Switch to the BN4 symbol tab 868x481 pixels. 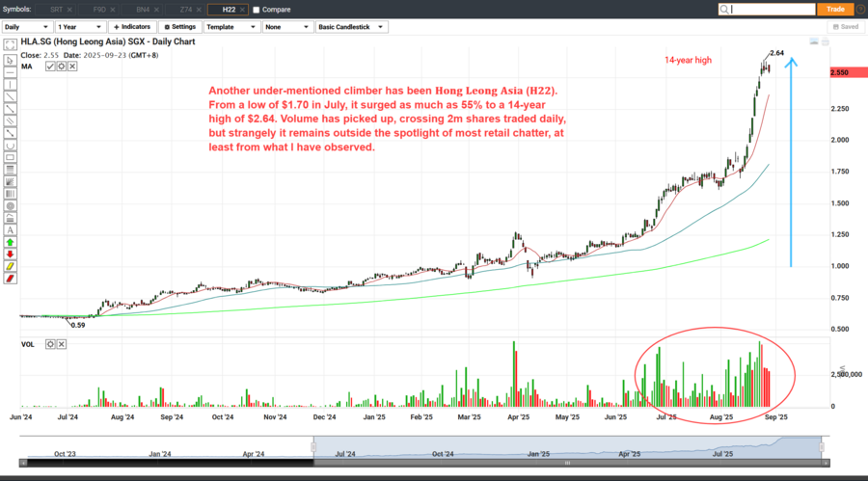[x=143, y=10]
